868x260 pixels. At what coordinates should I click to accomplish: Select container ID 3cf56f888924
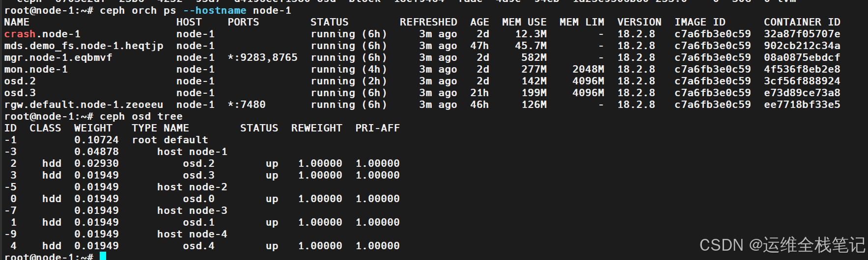point(802,81)
